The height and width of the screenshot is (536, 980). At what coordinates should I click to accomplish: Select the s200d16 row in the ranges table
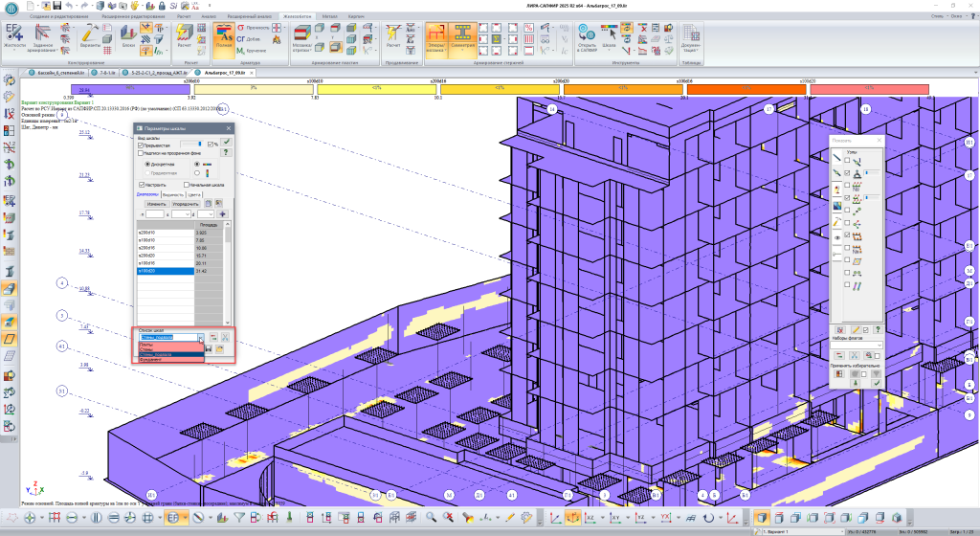153,248
